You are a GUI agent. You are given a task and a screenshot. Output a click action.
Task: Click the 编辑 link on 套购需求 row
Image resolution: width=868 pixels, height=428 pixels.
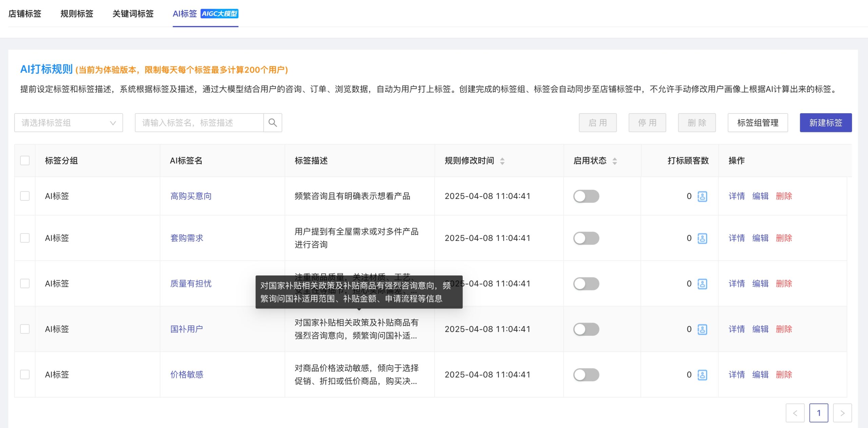[x=760, y=238]
